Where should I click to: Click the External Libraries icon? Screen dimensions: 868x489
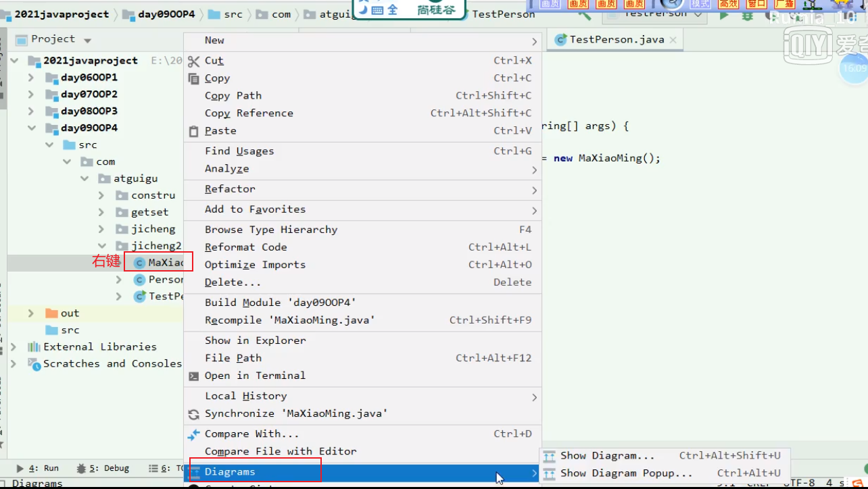click(x=34, y=347)
